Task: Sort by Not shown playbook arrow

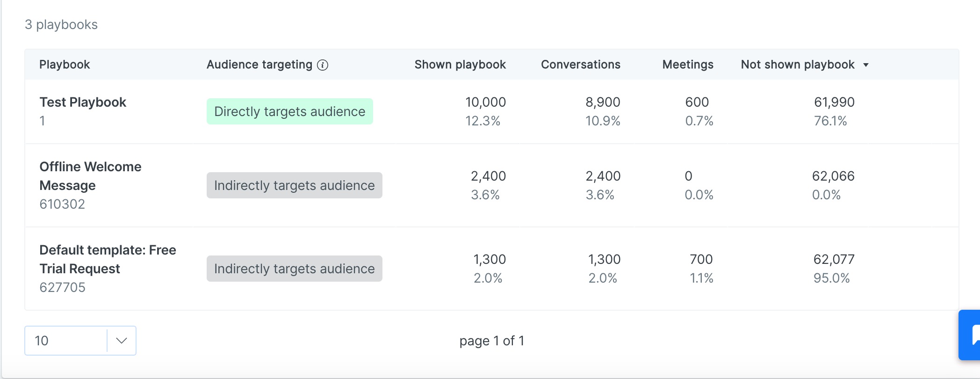Action: (x=866, y=65)
